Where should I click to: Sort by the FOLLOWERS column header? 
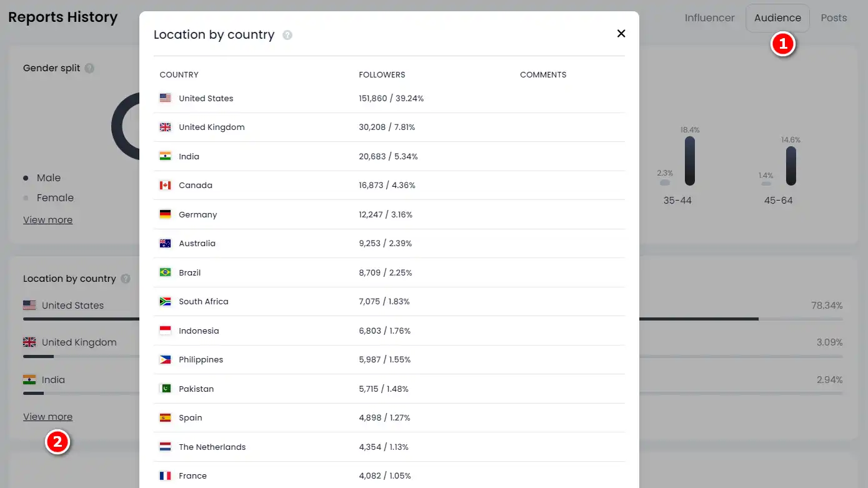click(382, 74)
